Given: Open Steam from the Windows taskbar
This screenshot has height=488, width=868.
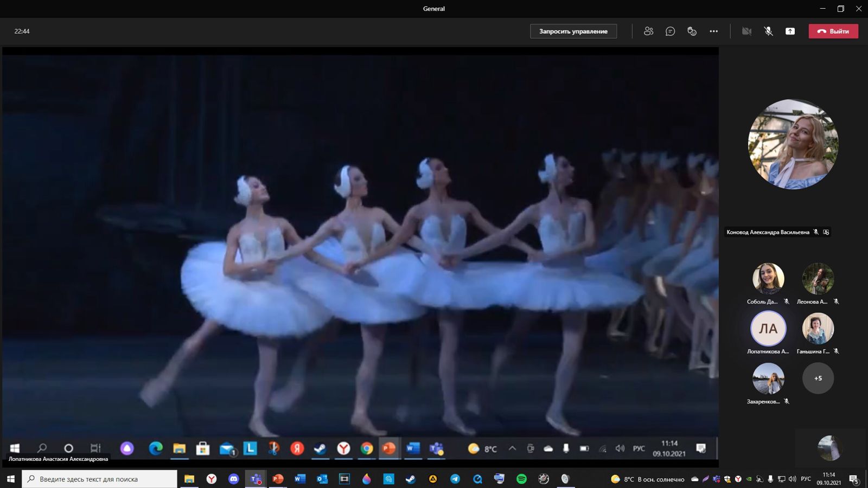Looking at the screenshot, I should pyautogui.click(x=411, y=479).
